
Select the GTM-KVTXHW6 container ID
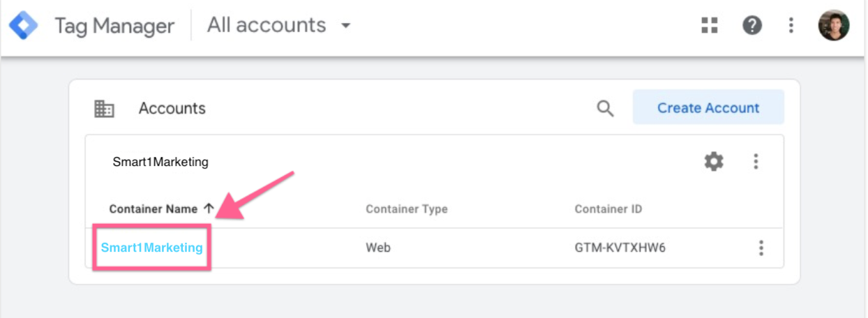tap(620, 248)
